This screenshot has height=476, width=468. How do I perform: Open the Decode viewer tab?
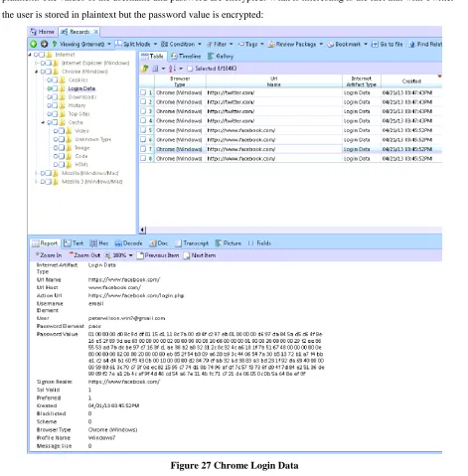(x=128, y=243)
